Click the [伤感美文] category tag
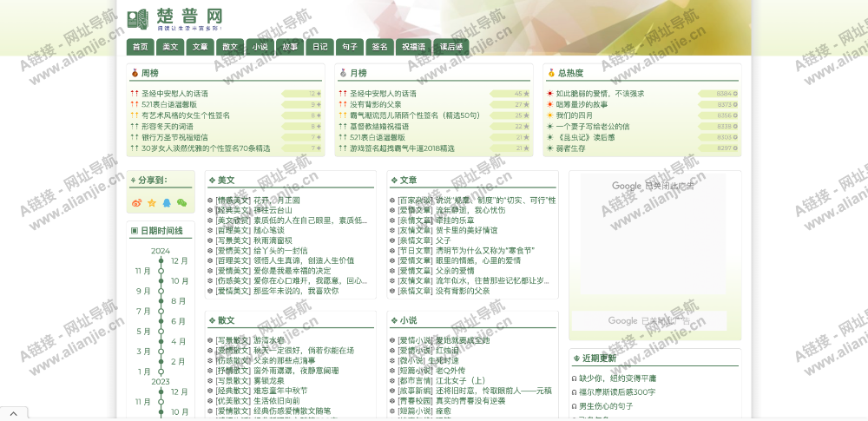The image size is (868, 421). [x=233, y=281]
